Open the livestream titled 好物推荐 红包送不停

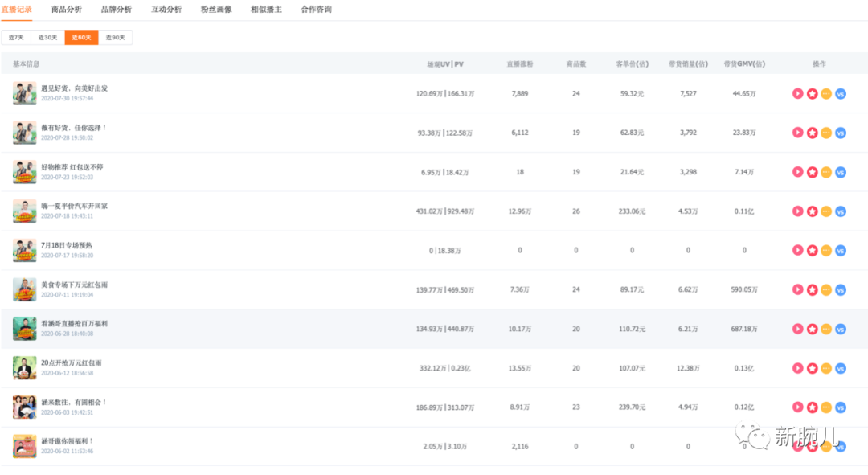click(72, 167)
